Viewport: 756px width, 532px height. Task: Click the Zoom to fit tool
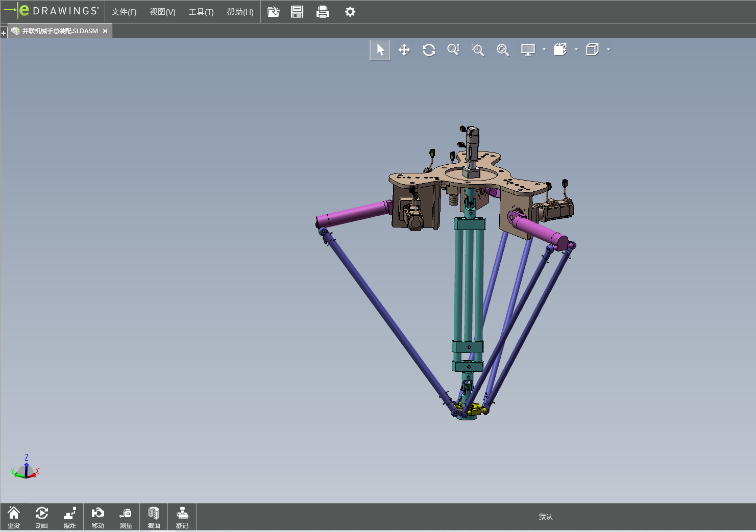(x=503, y=50)
